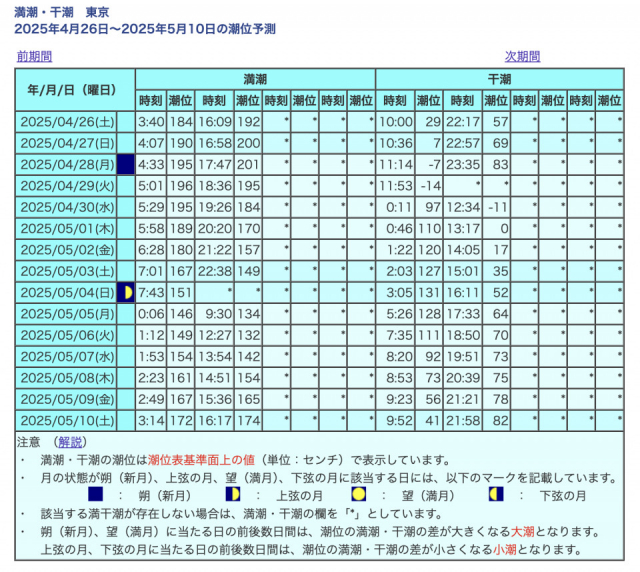Image resolution: width=640 pixels, height=572 pixels.
Task: Select the 2025/05/10(土) date cell
Action: (66, 421)
